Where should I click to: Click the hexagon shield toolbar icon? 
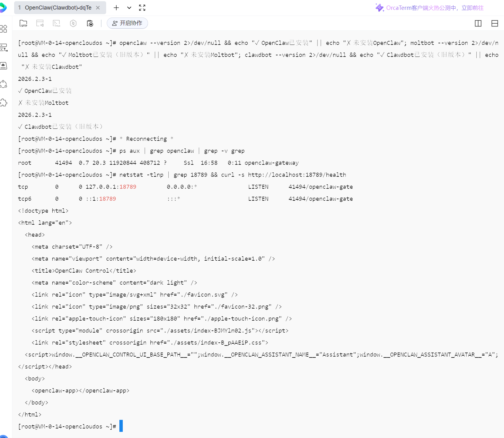pos(73,23)
